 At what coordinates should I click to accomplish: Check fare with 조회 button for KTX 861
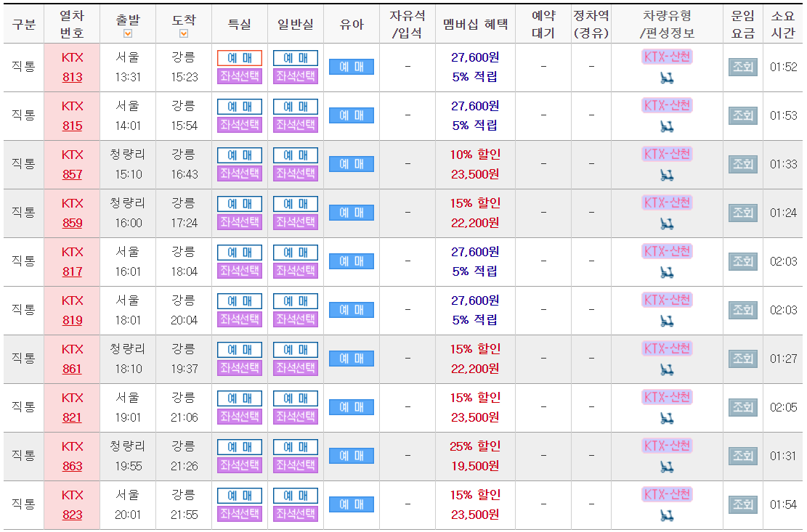coord(742,359)
